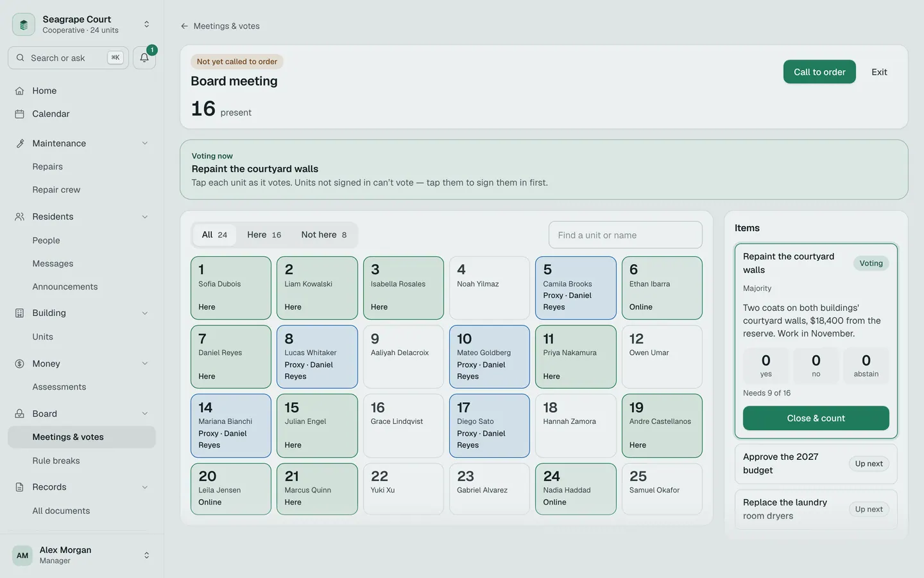The width and height of the screenshot is (924, 578).
Task: Open the notifications bell
Action: click(x=144, y=58)
